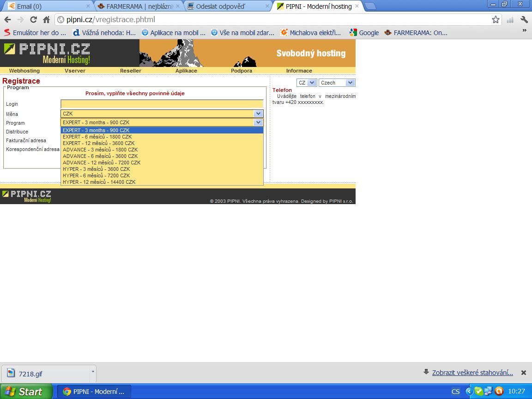
Task: Open the Webhosting menu
Action: pyautogui.click(x=24, y=71)
